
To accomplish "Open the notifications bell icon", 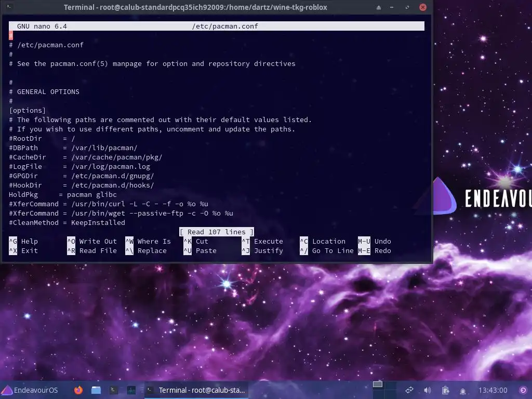I will coord(463,391).
